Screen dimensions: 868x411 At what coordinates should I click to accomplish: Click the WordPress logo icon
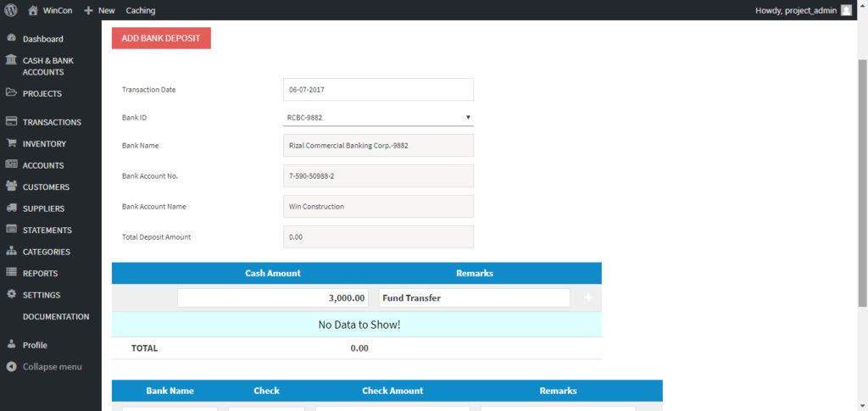[11, 10]
